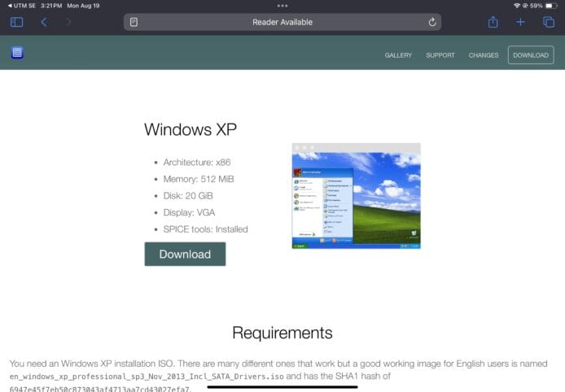Go back to the previous page

pyautogui.click(x=44, y=22)
